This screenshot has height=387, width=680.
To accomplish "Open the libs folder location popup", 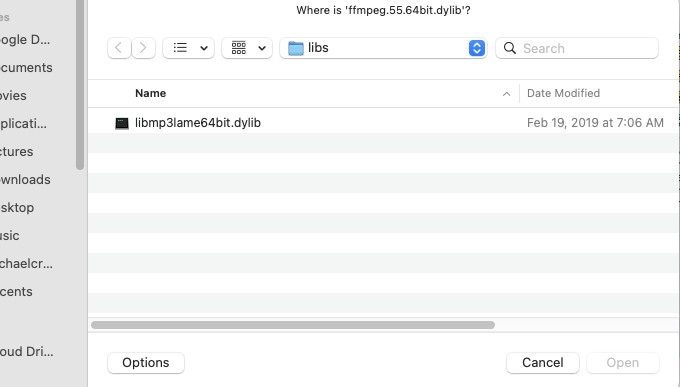I will (x=383, y=48).
